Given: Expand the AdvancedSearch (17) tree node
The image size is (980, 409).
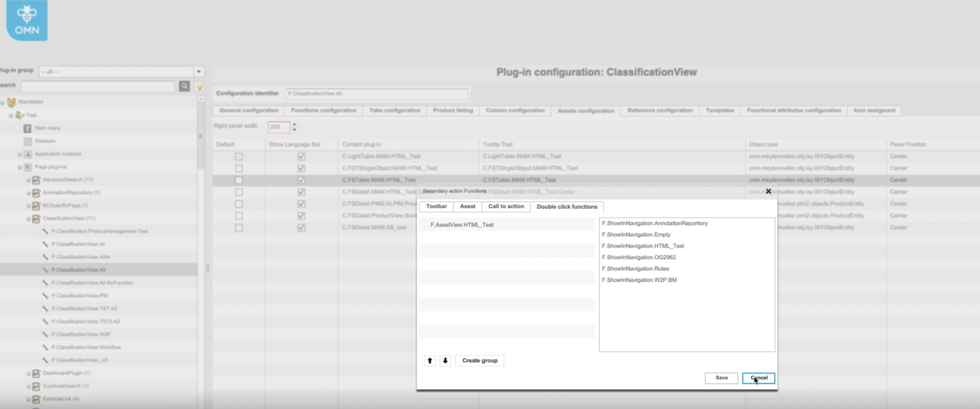Looking at the screenshot, I should [28, 180].
